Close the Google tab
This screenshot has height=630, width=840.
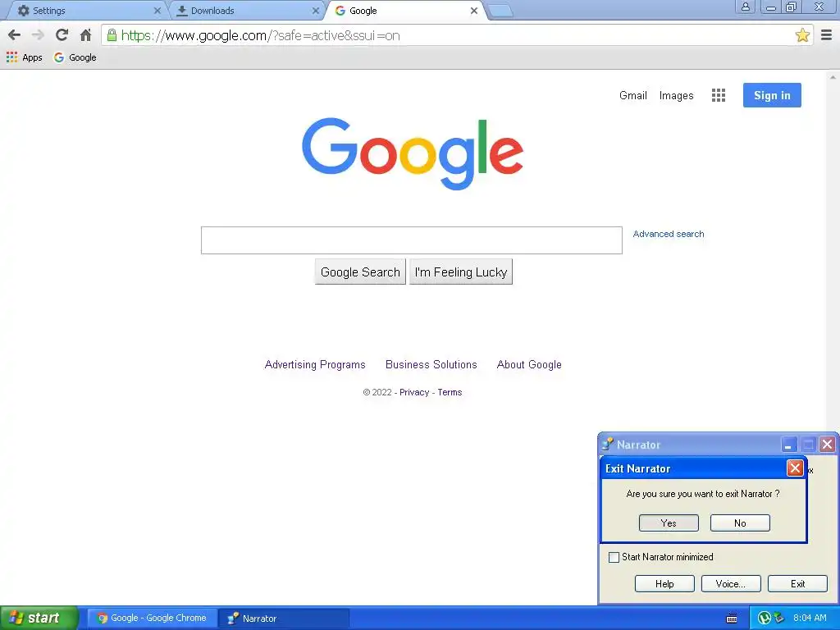click(x=474, y=11)
